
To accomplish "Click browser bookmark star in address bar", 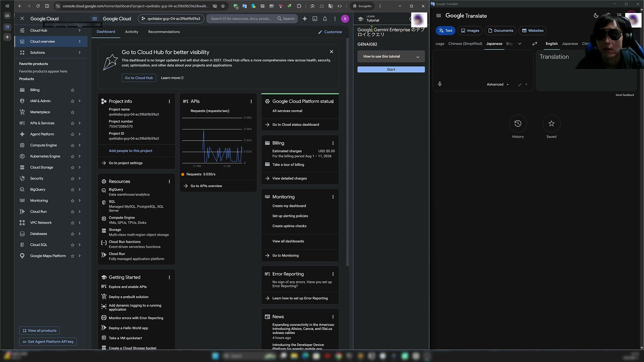I will tap(223, 6).
